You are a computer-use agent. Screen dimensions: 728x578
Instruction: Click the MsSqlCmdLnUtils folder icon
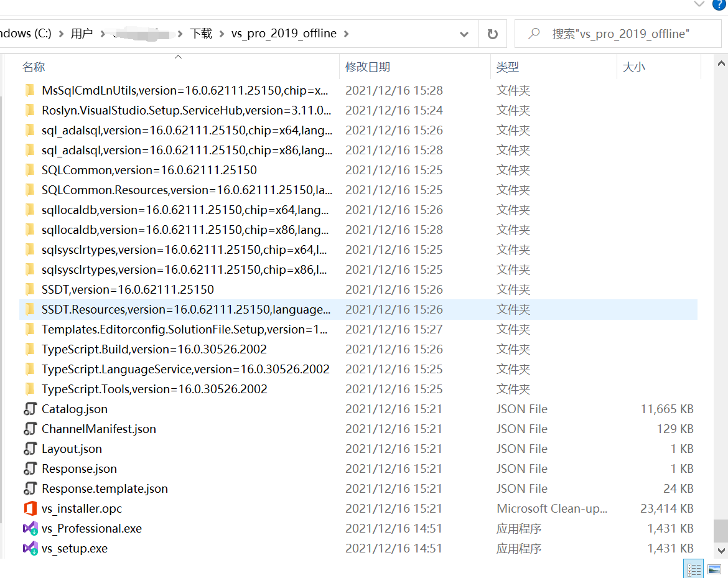point(30,90)
